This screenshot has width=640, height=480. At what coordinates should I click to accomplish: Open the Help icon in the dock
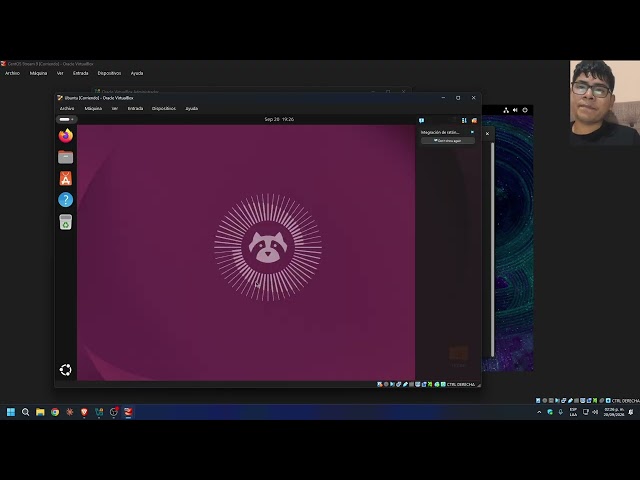(x=66, y=200)
